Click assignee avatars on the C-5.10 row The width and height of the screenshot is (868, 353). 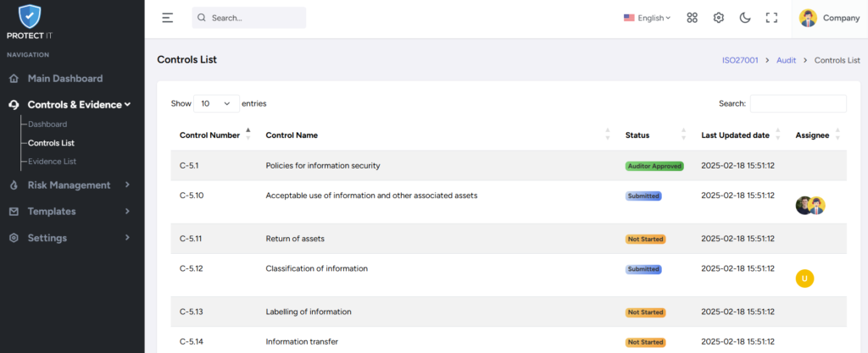coord(810,206)
